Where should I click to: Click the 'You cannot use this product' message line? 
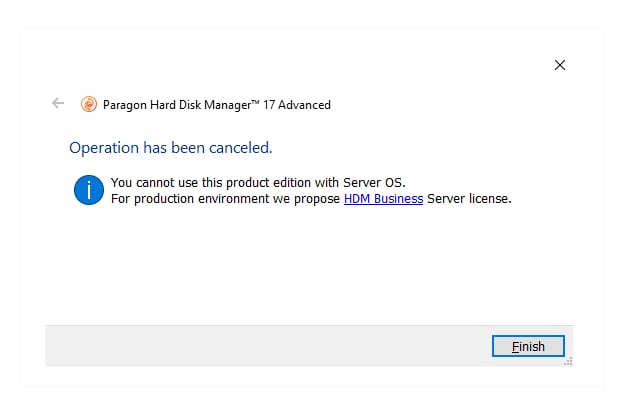pos(258,183)
